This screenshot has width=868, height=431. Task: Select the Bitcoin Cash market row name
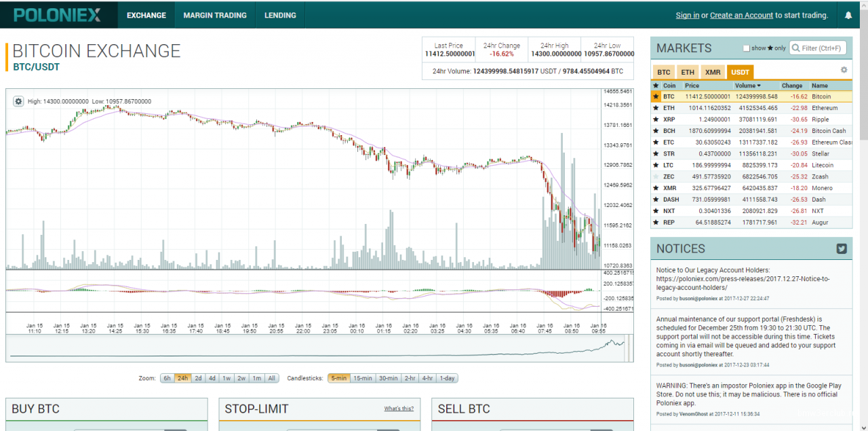pos(829,131)
